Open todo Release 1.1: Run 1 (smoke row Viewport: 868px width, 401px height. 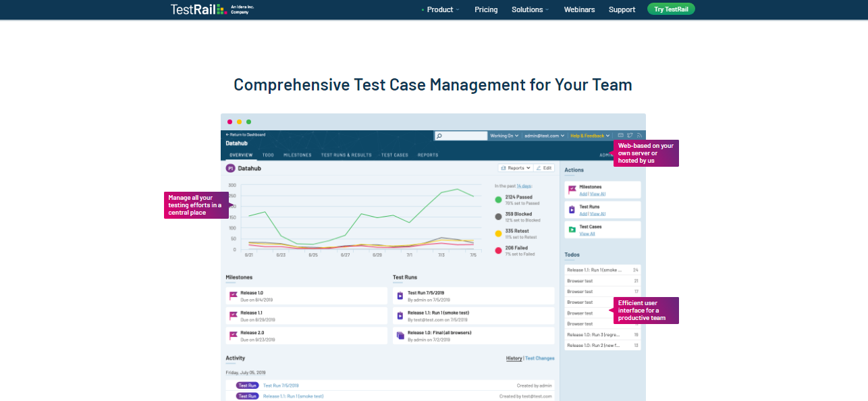(x=603, y=270)
